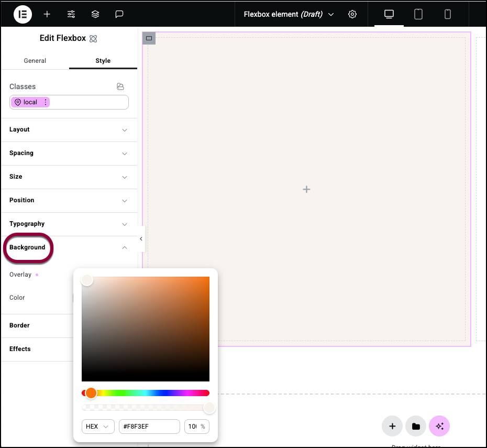The height and width of the screenshot is (448, 487).
Task: Click the Elementor logo icon
Action: (23, 14)
